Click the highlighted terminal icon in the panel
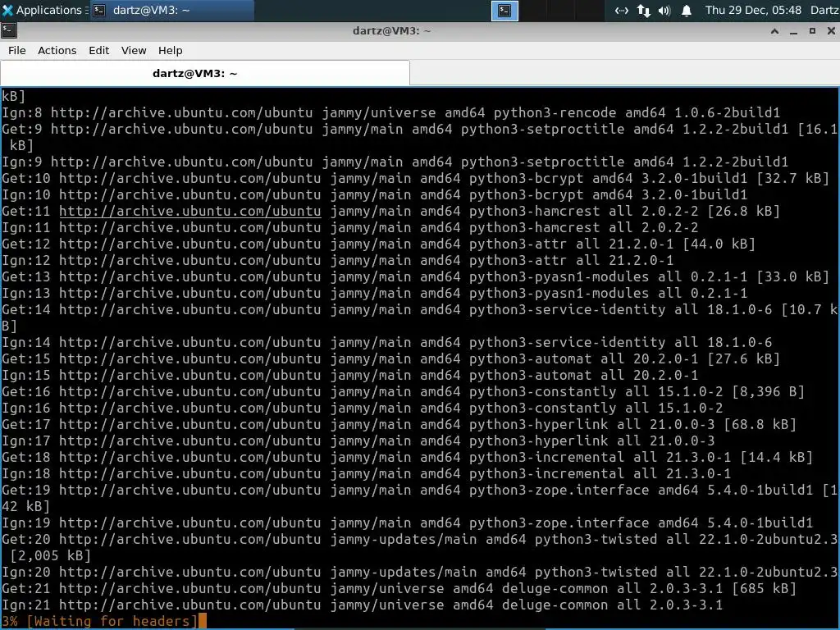Screen dimensions: 840x630 coord(504,11)
